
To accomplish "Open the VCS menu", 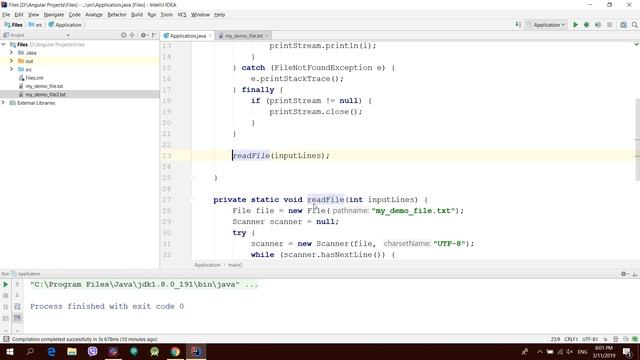I will [x=182, y=15].
